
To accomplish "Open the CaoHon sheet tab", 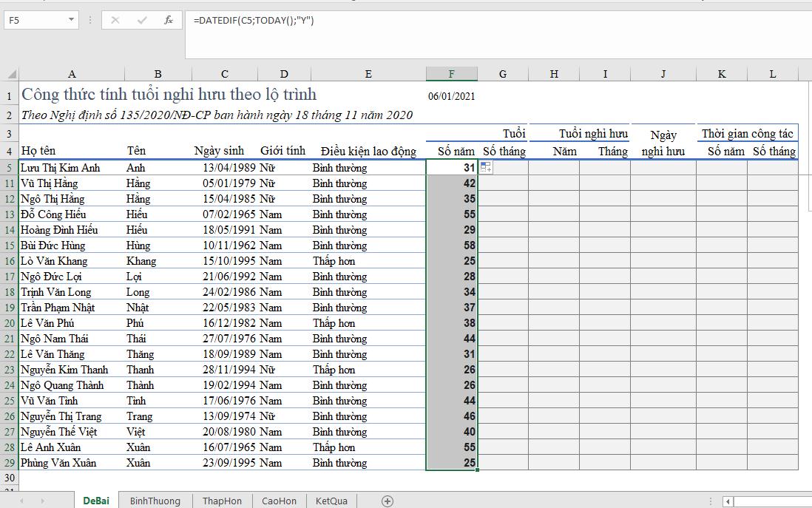I will [x=279, y=501].
